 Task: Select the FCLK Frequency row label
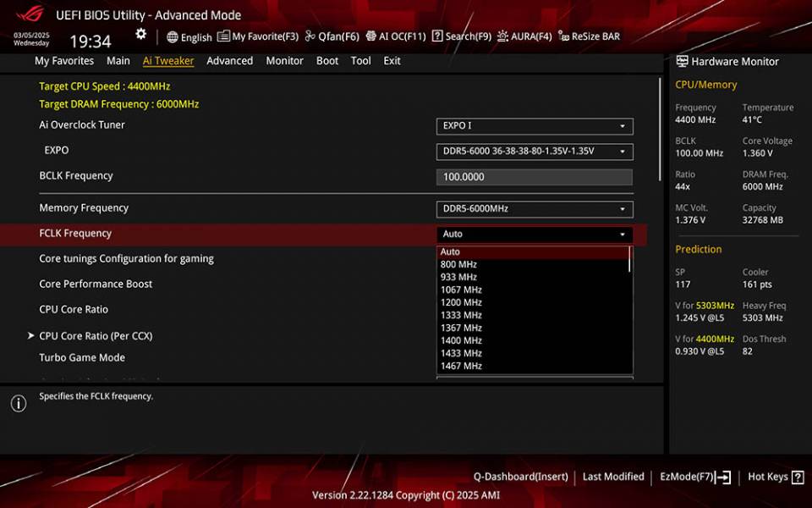pyautogui.click(x=75, y=234)
